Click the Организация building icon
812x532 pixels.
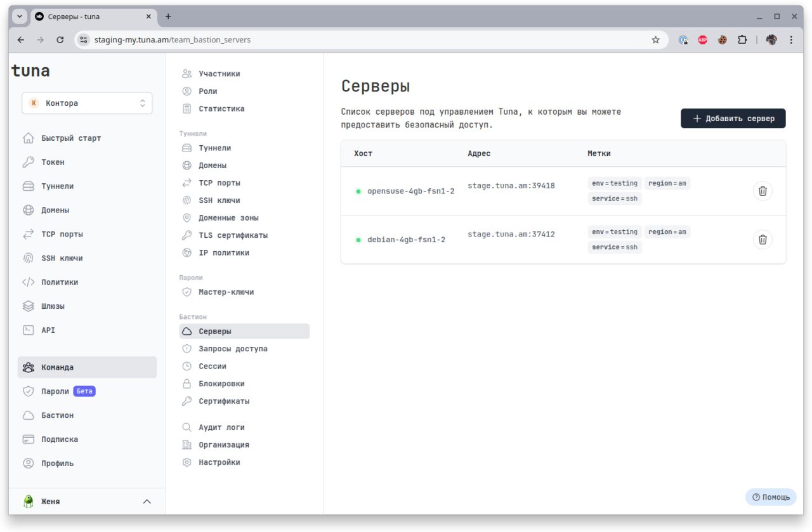pyautogui.click(x=187, y=445)
